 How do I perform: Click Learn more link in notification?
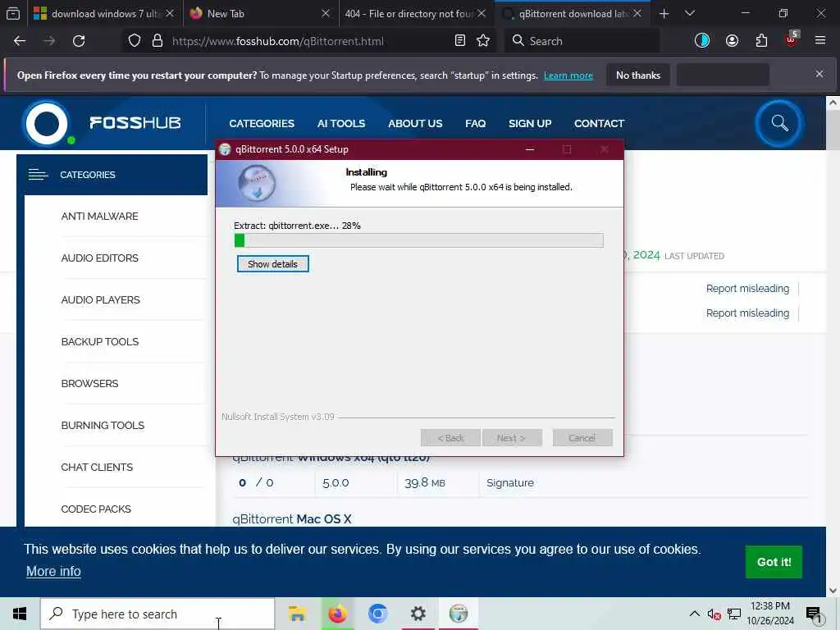(568, 75)
